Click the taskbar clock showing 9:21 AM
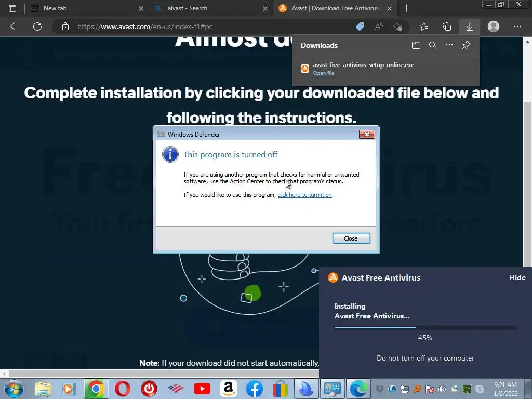The width and height of the screenshot is (532, 399). [506, 389]
